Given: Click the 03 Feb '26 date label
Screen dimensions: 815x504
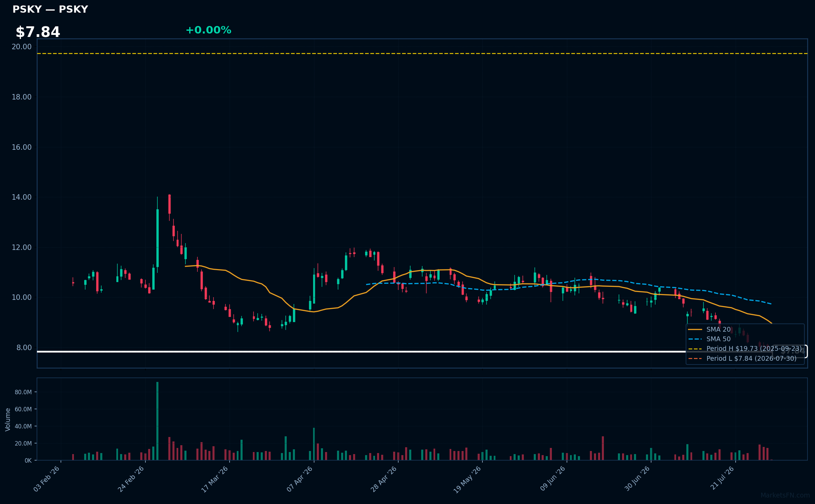Looking at the screenshot, I should coord(47,479).
